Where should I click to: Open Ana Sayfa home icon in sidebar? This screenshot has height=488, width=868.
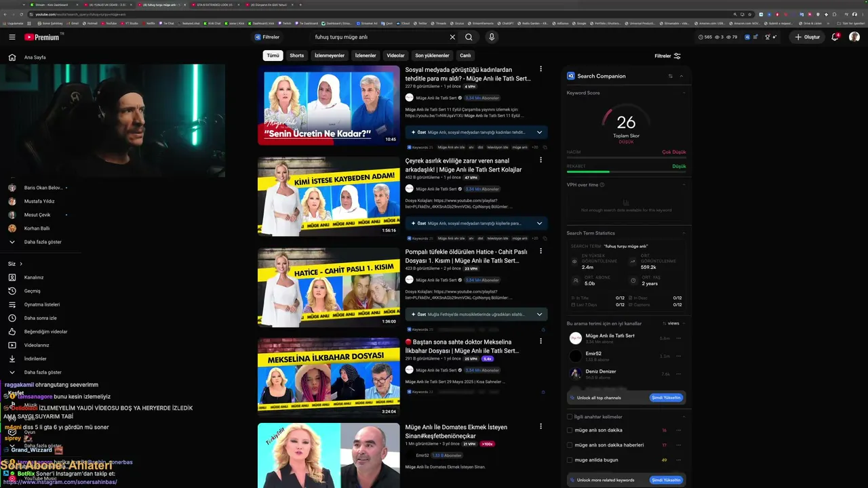[12, 58]
